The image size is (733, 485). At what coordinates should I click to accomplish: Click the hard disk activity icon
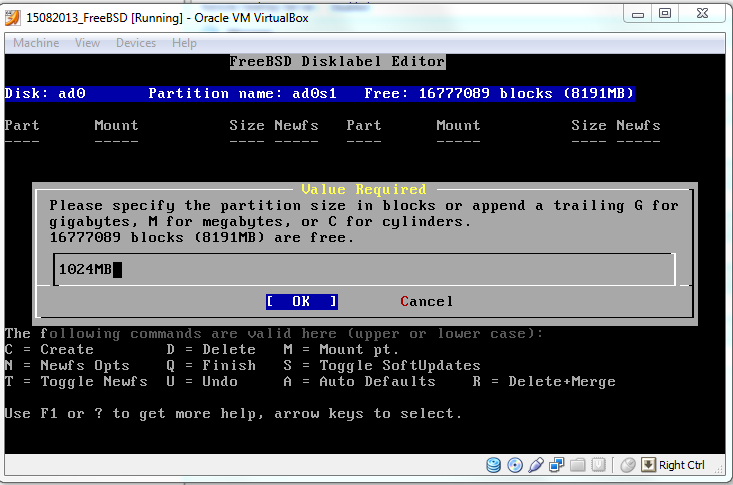(x=494, y=465)
